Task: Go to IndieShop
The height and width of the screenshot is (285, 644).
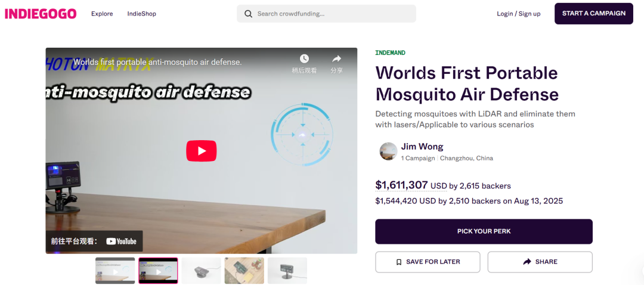Action: (x=141, y=14)
